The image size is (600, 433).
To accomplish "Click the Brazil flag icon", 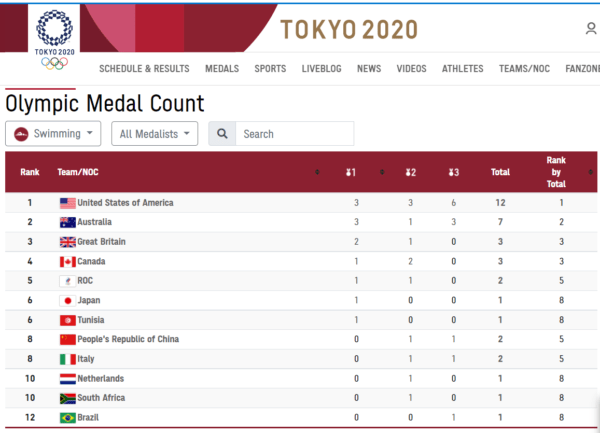I will point(68,417).
